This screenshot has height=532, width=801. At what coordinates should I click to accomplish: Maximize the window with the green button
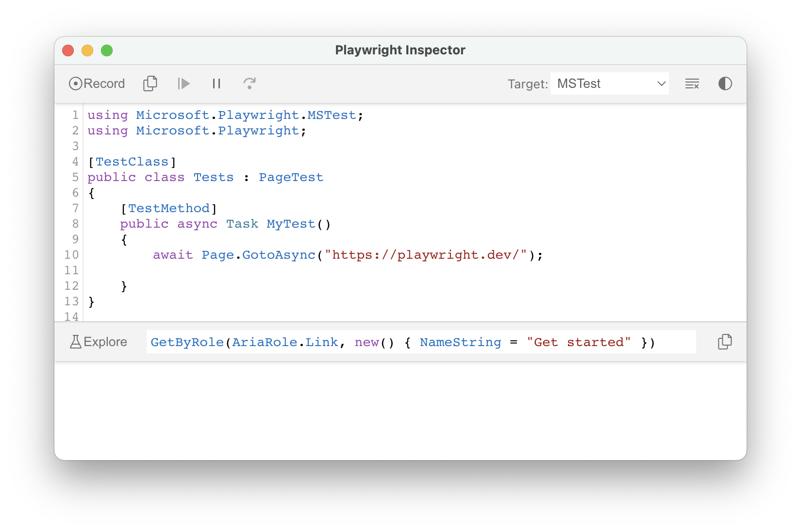107,50
